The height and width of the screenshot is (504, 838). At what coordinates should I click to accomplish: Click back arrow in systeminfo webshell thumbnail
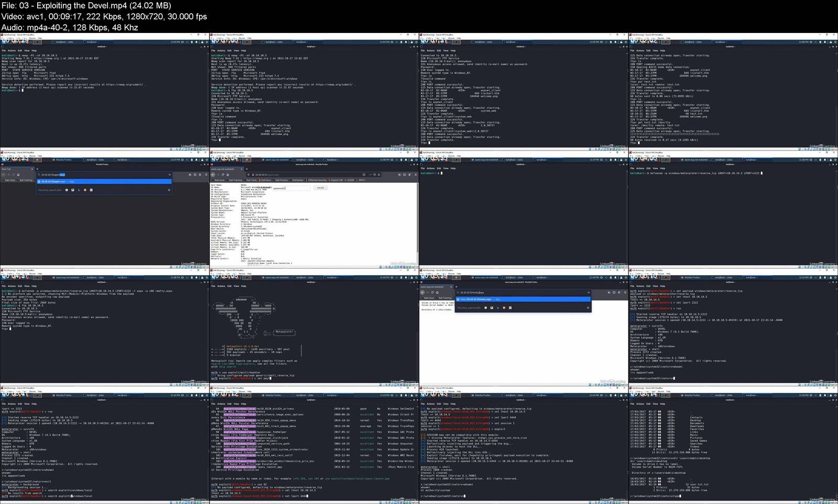tap(213, 175)
